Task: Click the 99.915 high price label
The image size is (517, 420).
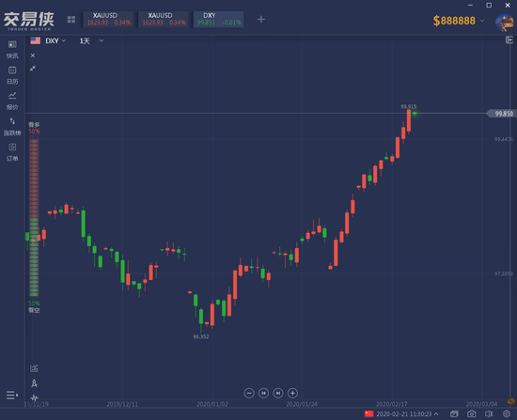Action: tap(409, 106)
